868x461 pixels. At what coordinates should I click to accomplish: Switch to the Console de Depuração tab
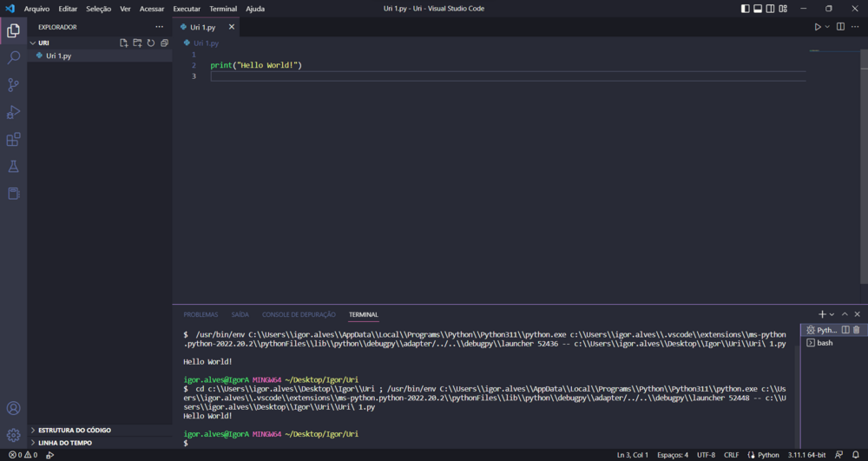pos(299,314)
